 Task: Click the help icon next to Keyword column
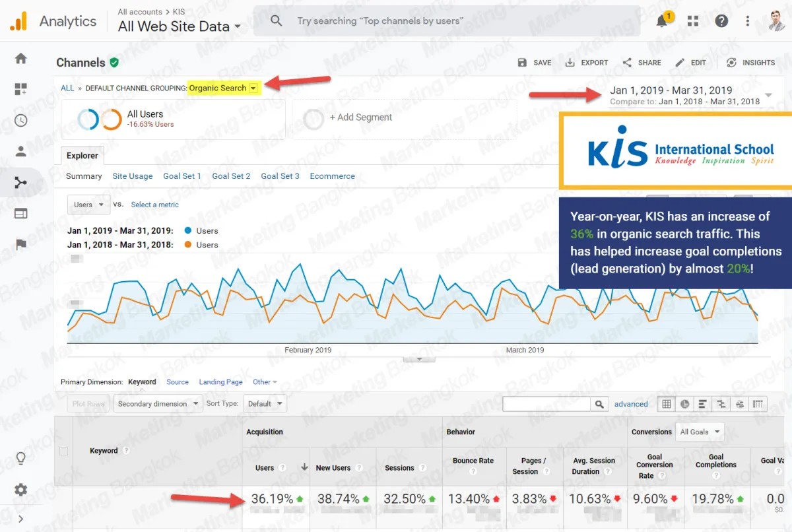tap(126, 451)
